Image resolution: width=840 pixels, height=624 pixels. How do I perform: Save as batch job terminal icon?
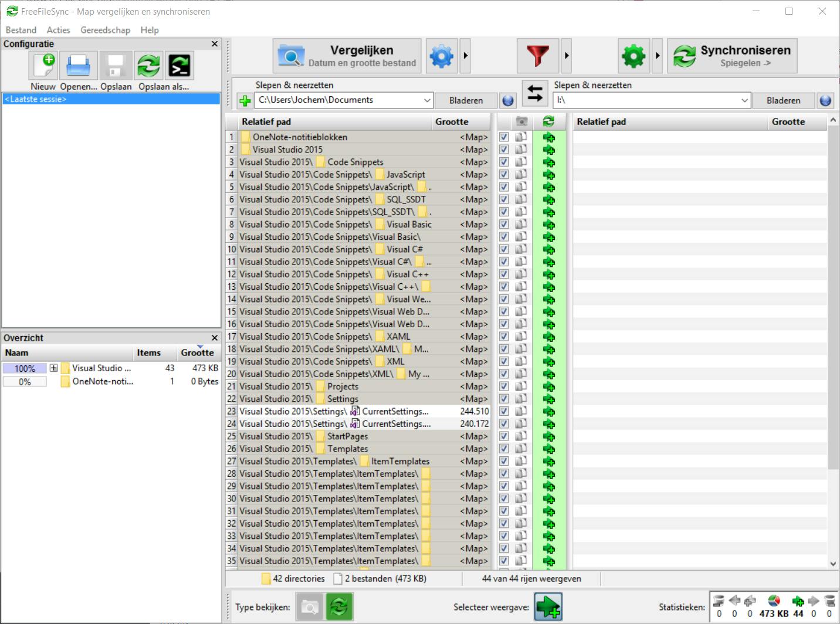click(x=179, y=66)
